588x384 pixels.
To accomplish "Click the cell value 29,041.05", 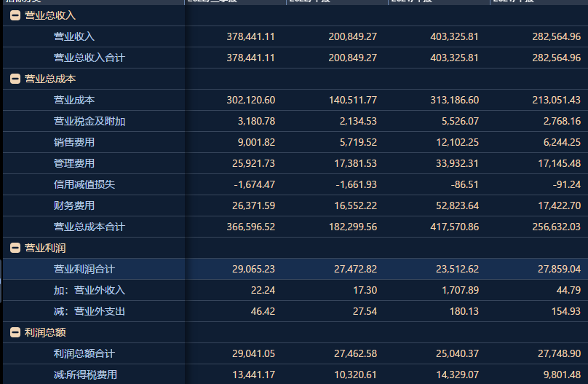I will pyautogui.click(x=253, y=353).
